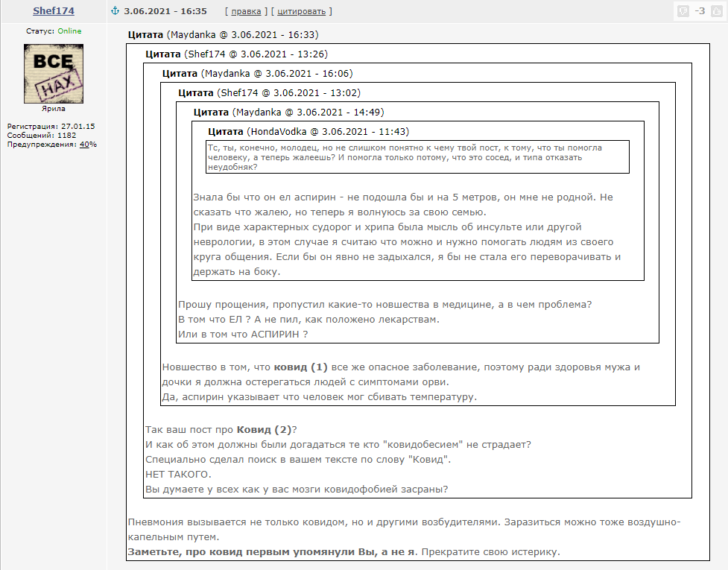Screen dimensions: 728x570
Task: Click line 'В том что ЕЛ ? А не пил'
Action: click(x=308, y=320)
